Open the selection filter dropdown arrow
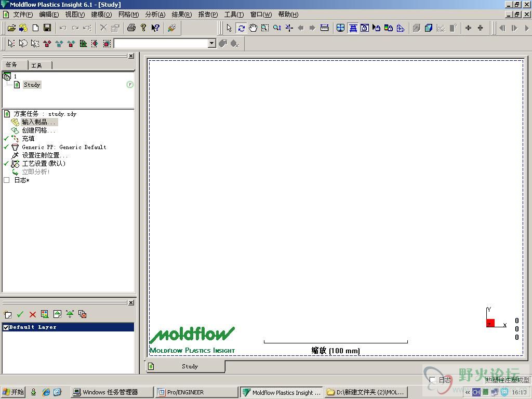The height and width of the screenshot is (399, 532). point(212,44)
